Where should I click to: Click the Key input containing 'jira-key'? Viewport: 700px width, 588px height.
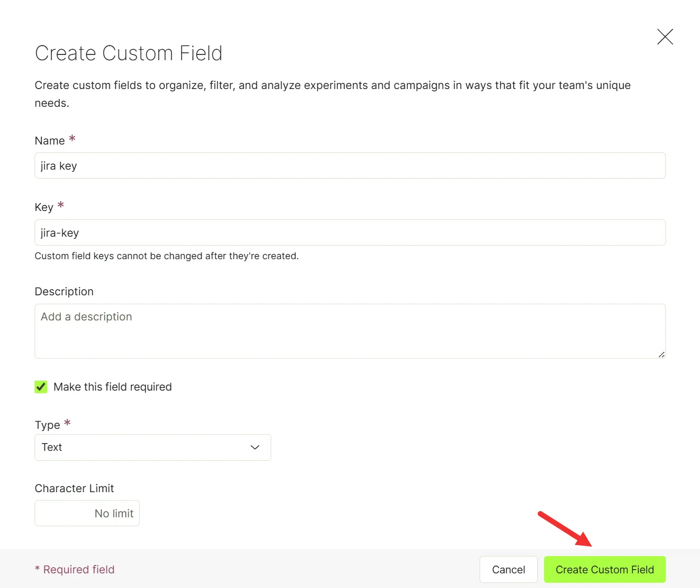point(350,232)
